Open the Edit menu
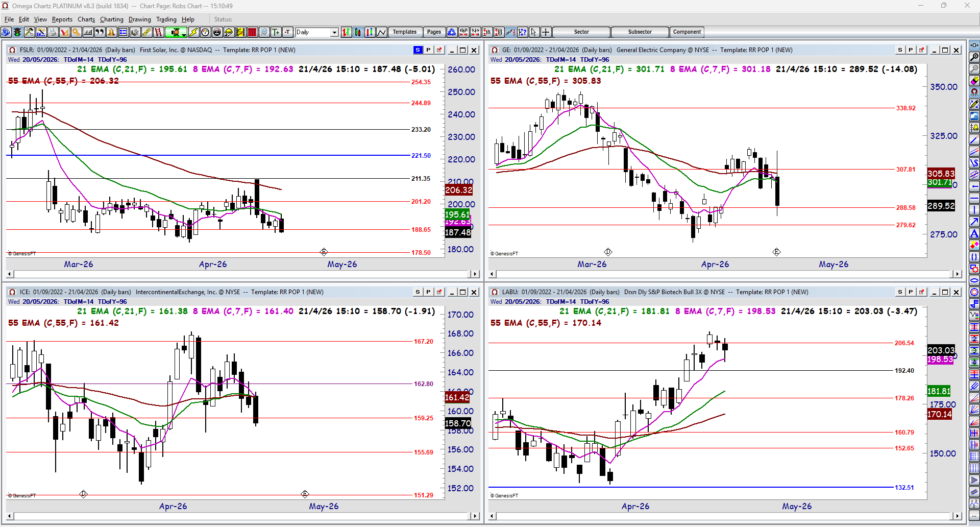980x527 pixels. pos(24,19)
